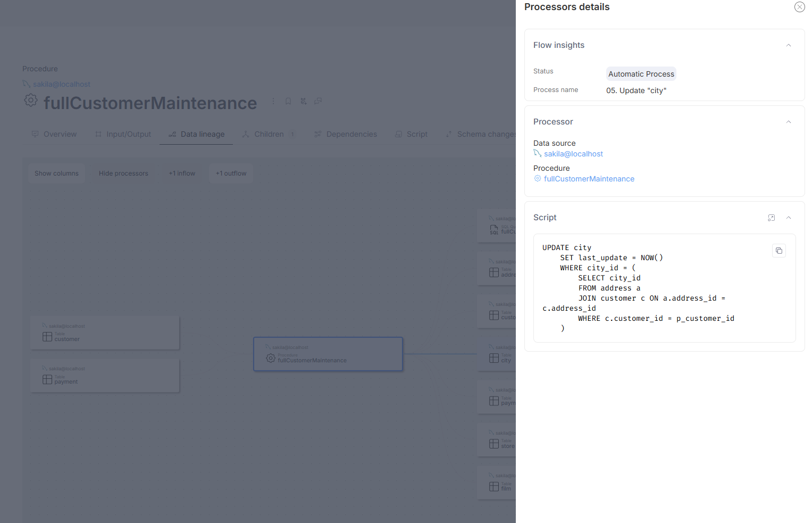
Task: Expand the script to full screen
Action: 772,218
